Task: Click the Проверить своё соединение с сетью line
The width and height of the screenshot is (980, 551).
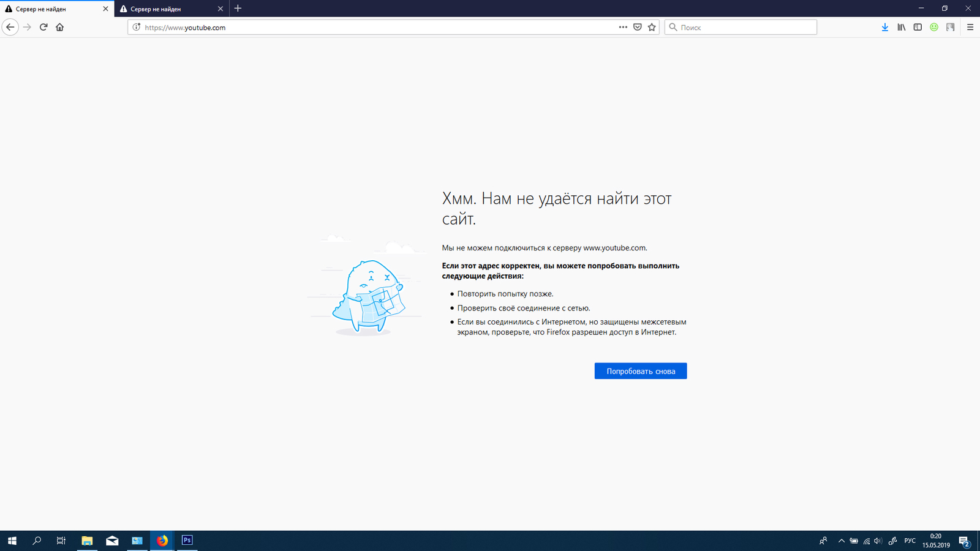Action: coord(524,308)
